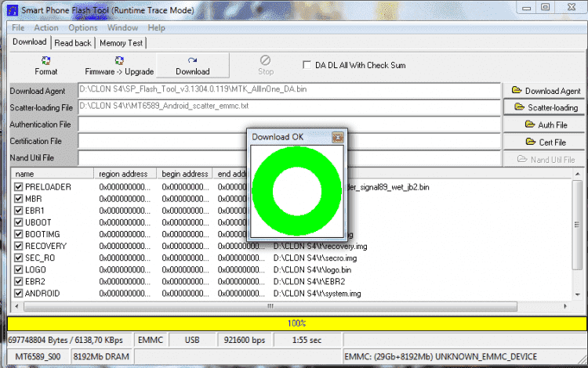Image resolution: width=588 pixels, height=368 pixels.
Task: Minimize the Flash Tool window
Action: point(527,8)
